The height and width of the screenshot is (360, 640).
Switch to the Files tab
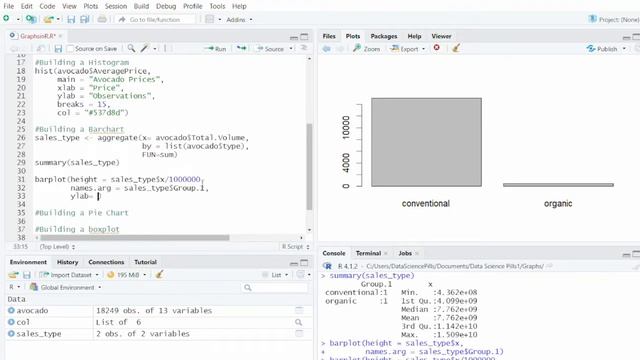[329, 36]
